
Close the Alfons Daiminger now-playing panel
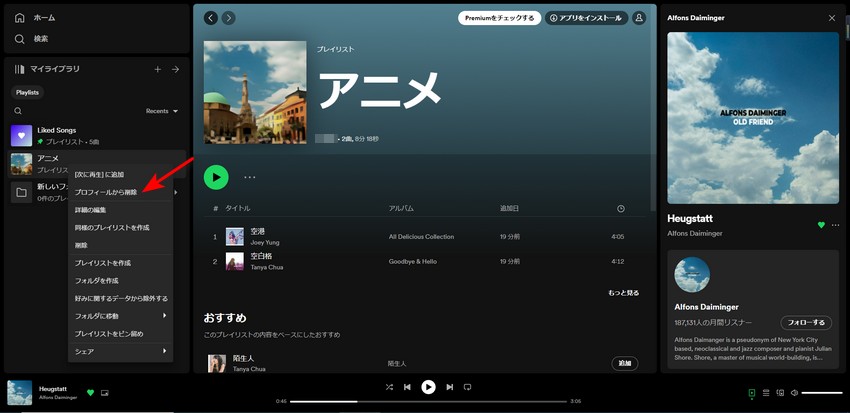pos(832,18)
